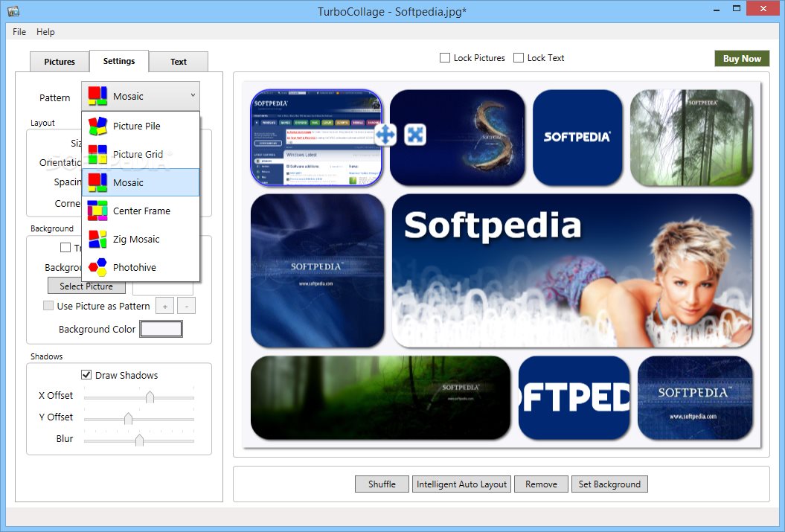Viewport: 785px width, 532px height.
Task: Toggle the partially hidden Background checkbox
Action: [65, 247]
